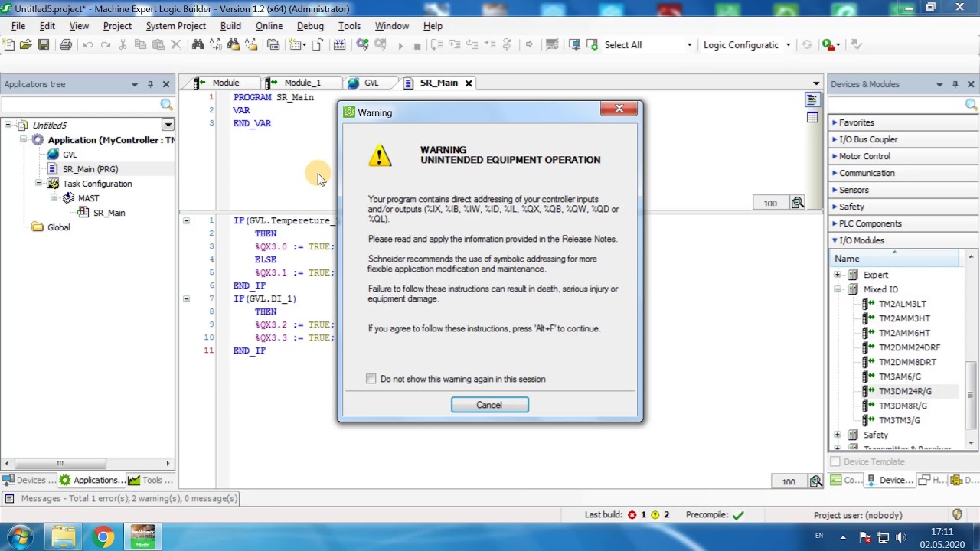Click the volume icon in system tray

tap(901, 537)
